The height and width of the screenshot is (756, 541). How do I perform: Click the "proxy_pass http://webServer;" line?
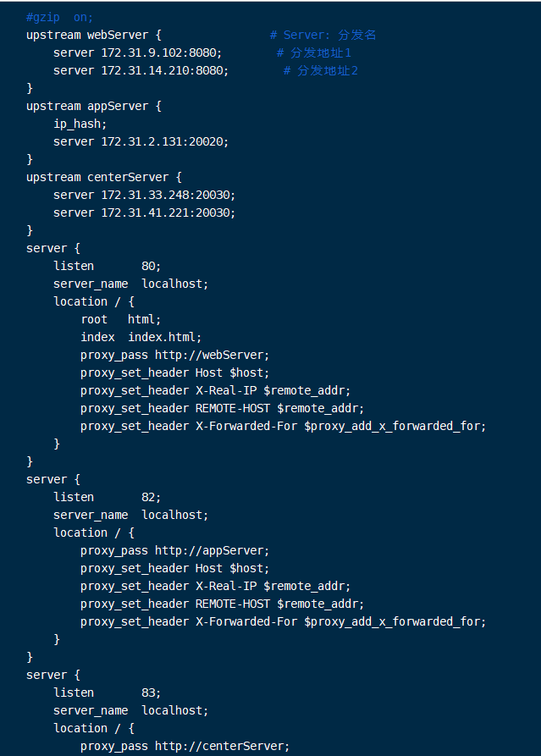click(175, 355)
